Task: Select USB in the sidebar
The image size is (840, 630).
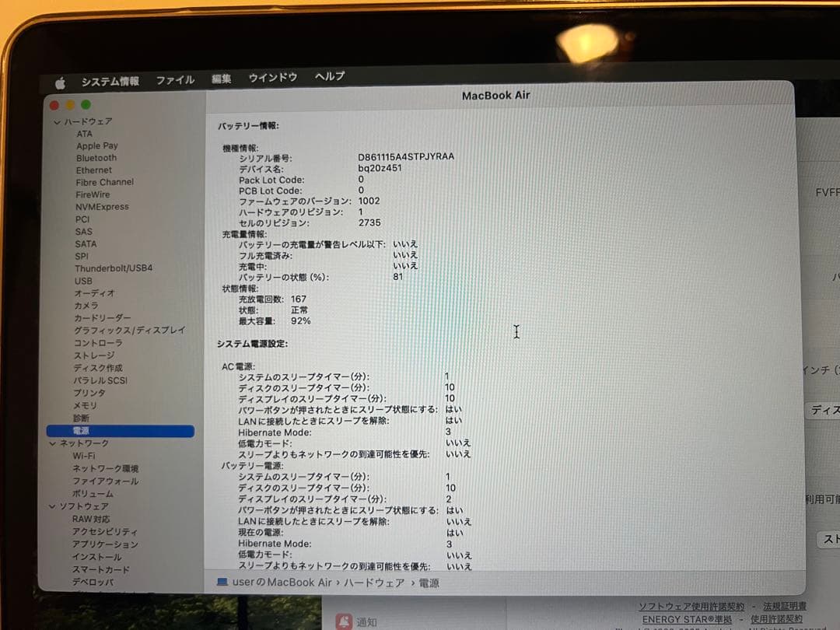Action: [x=82, y=281]
